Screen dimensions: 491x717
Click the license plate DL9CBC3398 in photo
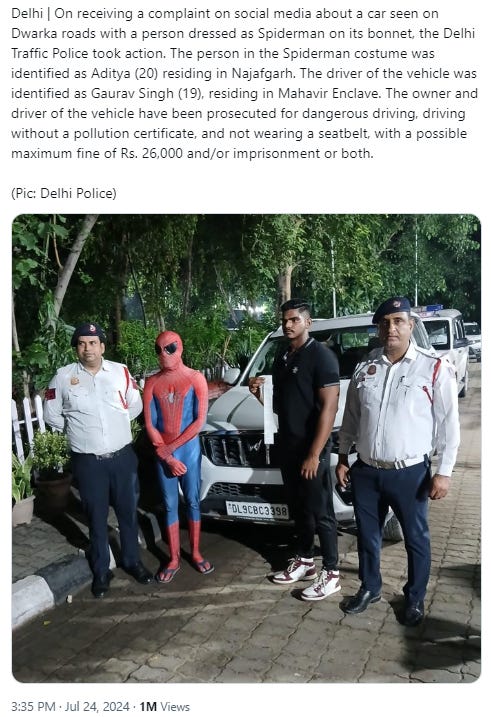pyautogui.click(x=257, y=510)
